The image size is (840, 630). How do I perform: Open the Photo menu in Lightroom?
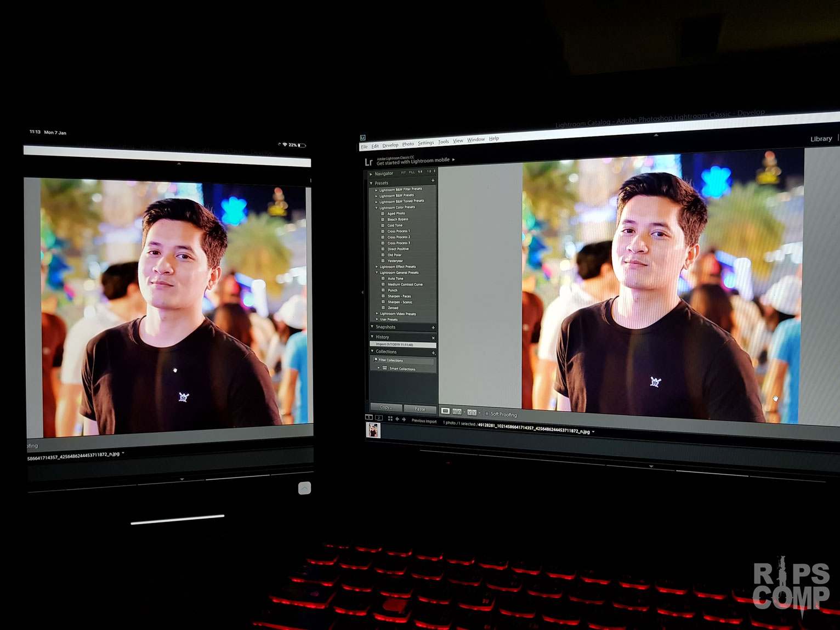[x=408, y=144]
